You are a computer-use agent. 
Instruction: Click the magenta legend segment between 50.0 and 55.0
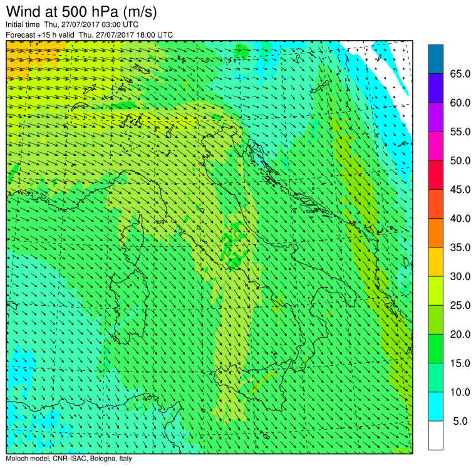(436, 146)
